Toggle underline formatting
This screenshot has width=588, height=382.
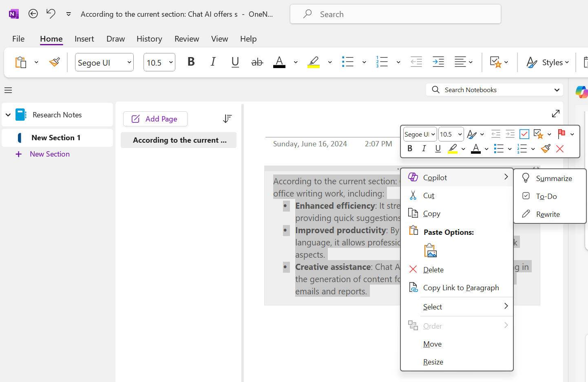235,62
